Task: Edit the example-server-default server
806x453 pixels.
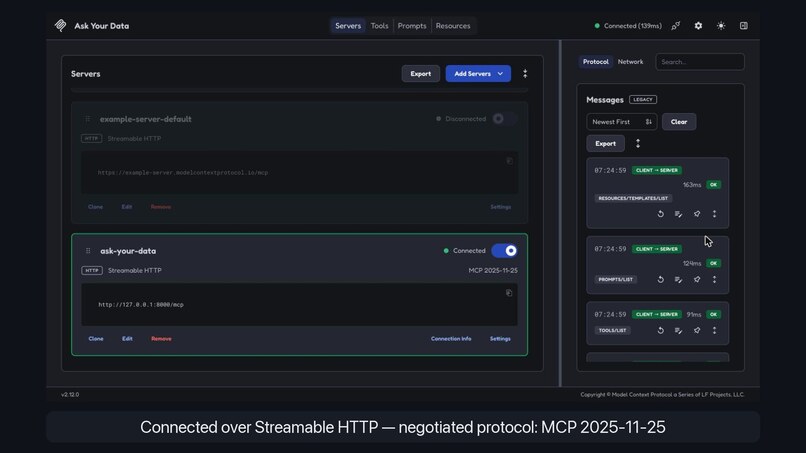Action: click(126, 207)
